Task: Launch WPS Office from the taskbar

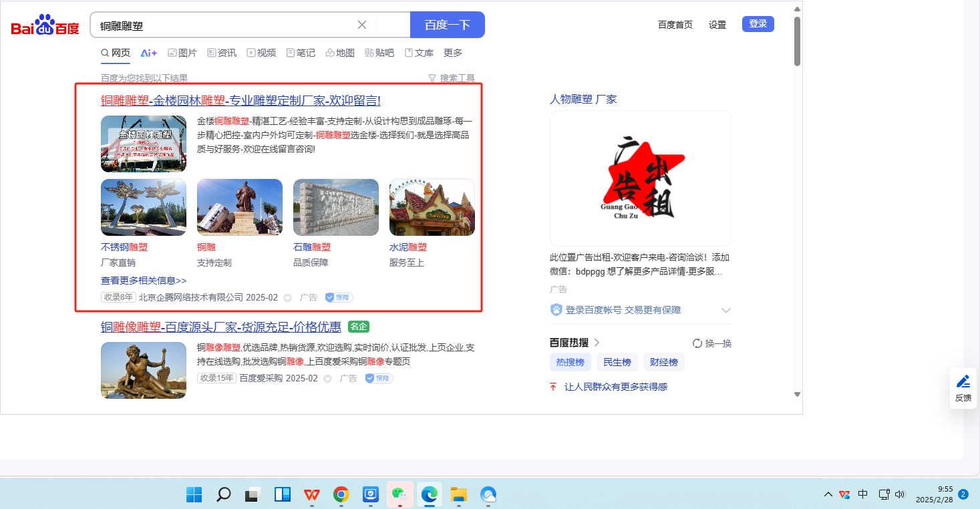Action: 311,494
